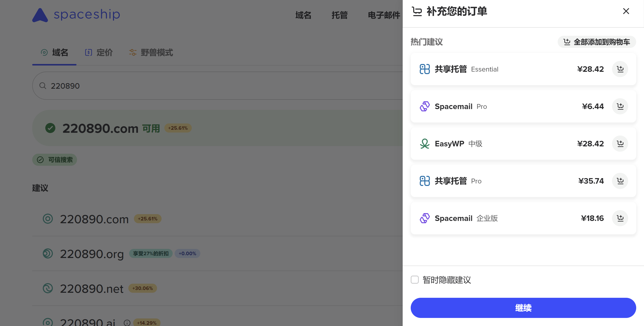The image size is (644, 326).
Task: Click the EasyWP logo icon
Action: (x=425, y=144)
